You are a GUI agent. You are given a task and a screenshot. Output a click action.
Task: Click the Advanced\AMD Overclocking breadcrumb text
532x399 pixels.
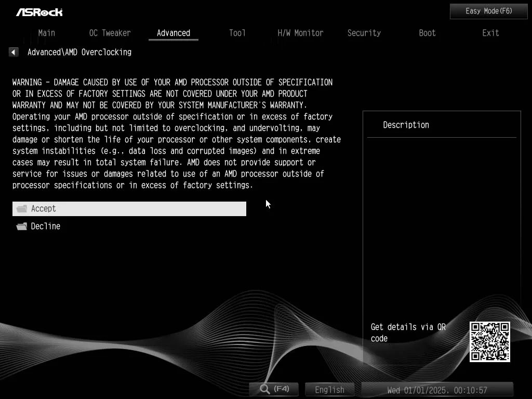pyautogui.click(x=79, y=52)
